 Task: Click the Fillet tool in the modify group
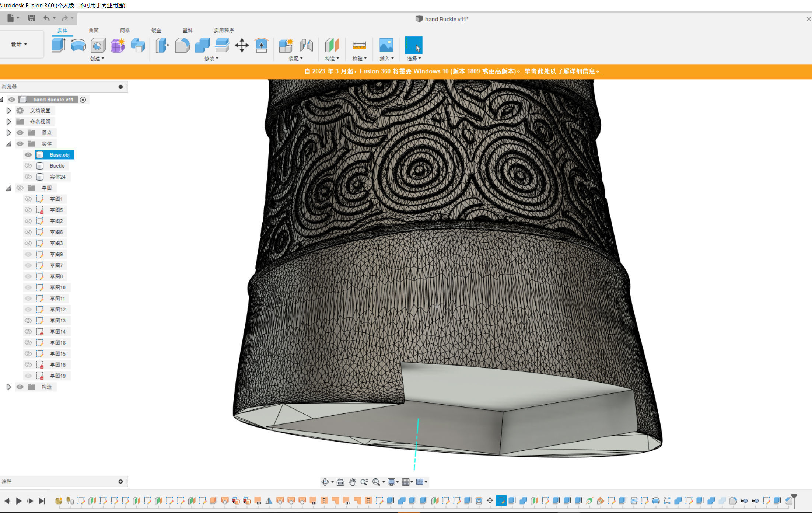182,45
